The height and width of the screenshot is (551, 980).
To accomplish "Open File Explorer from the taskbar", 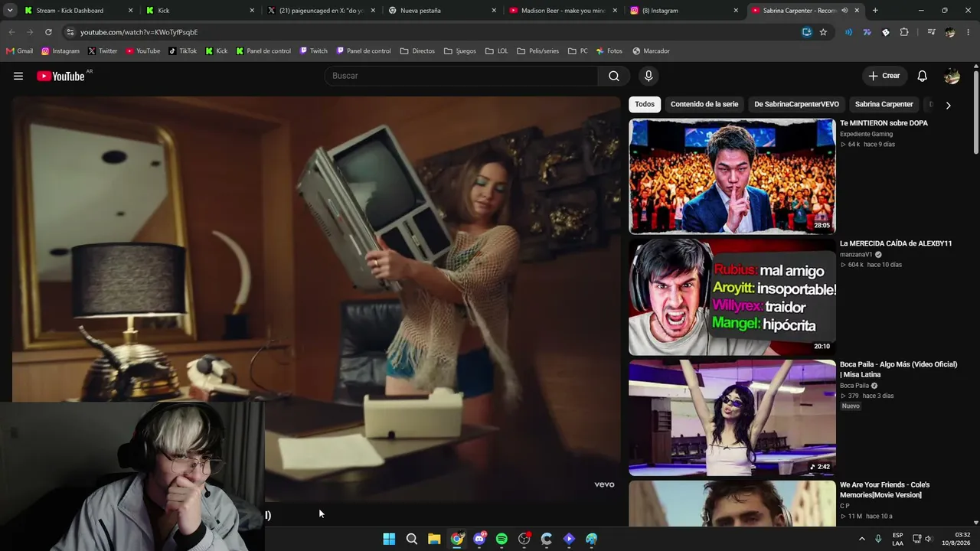I will coord(434,539).
